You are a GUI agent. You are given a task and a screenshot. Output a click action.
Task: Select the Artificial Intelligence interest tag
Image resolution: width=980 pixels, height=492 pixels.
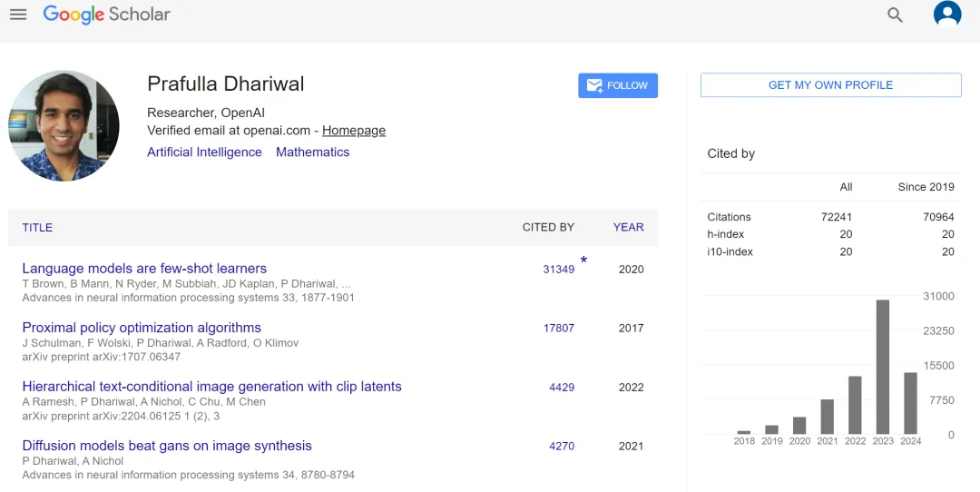point(204,152)
